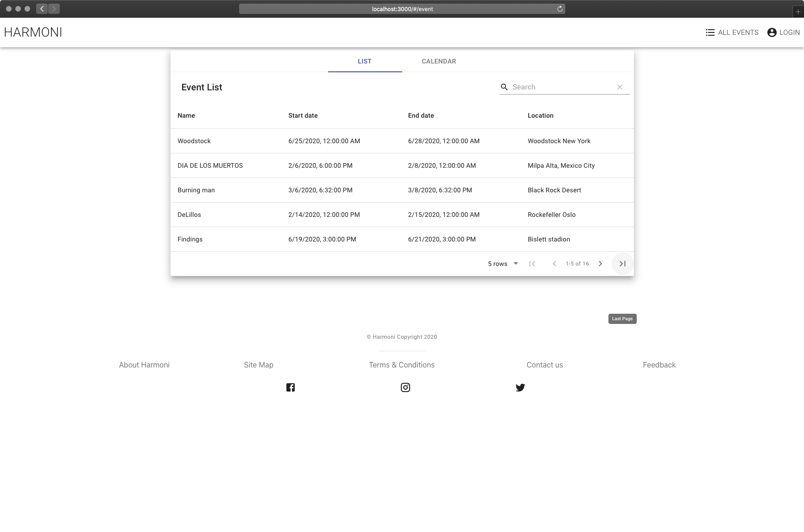Click end date 3/8/2020, 6:32:00 PM
Screen dimensions: 804x532
tap(440, 190)
